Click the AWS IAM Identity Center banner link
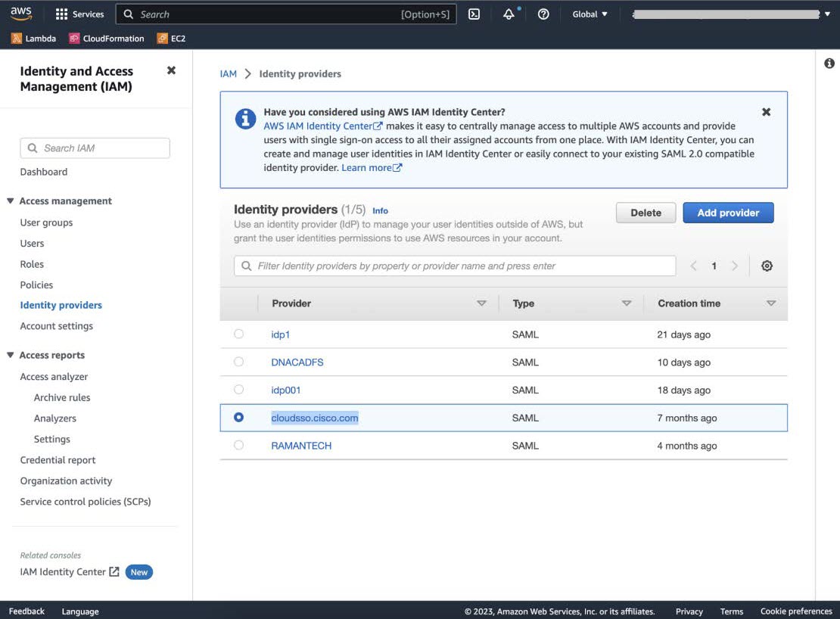This screenshot has height=619, width=840. 323,126
